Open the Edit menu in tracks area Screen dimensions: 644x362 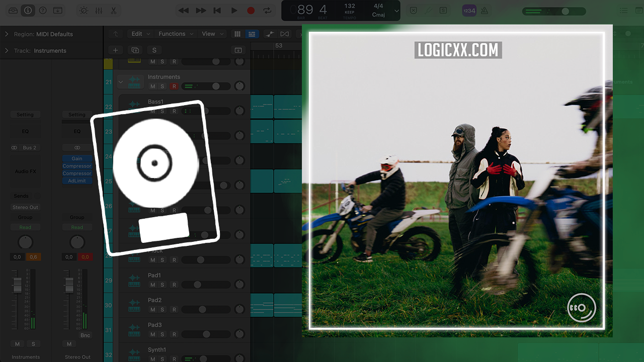(x=140, y=34)
